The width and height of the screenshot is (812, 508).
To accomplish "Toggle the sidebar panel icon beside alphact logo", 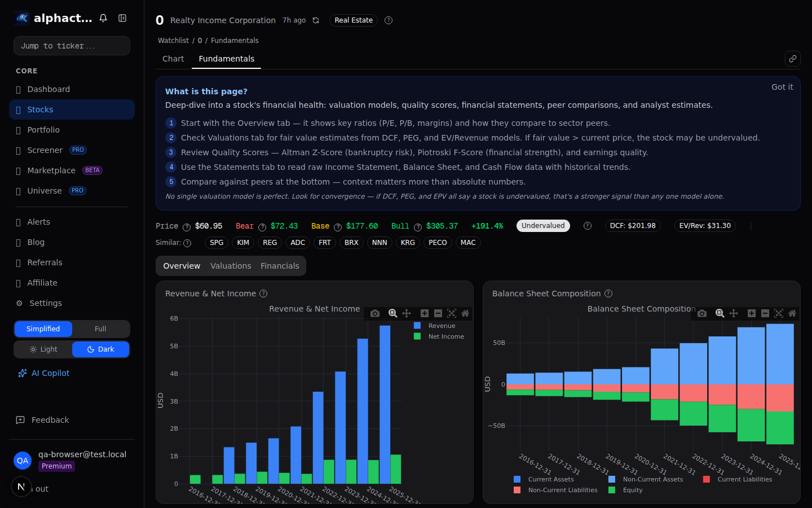I will [x=122, y=17].
